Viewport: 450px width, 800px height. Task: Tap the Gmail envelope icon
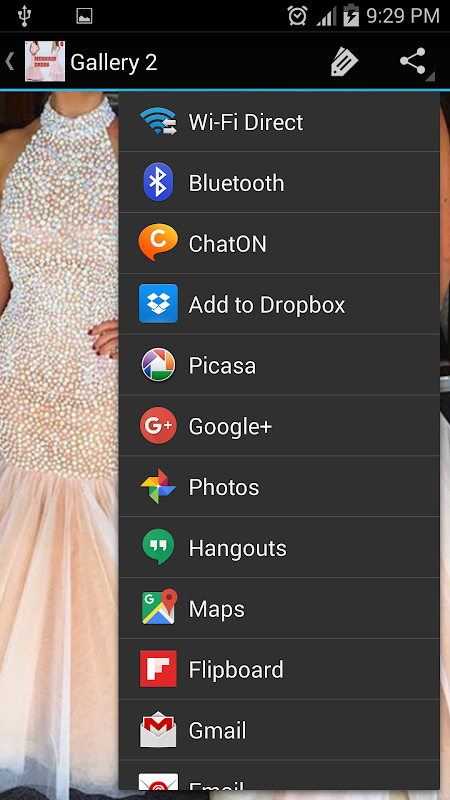(x=158, y=730)
